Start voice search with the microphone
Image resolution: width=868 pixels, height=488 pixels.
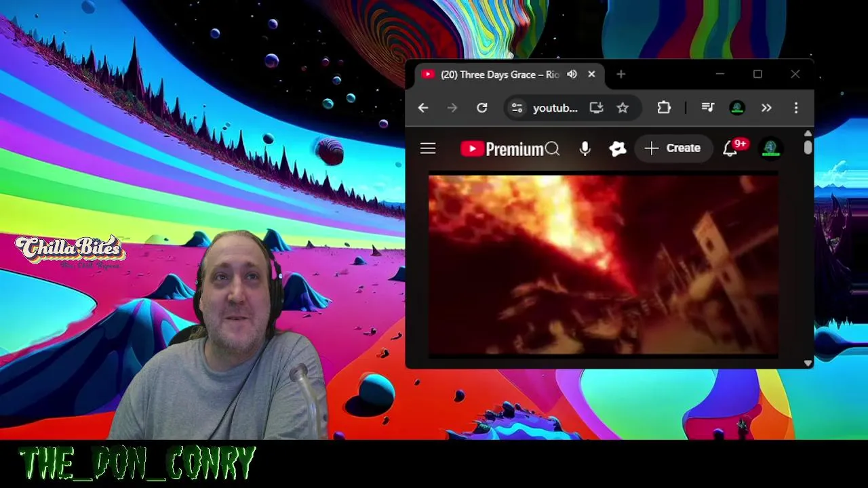[585, 148]
